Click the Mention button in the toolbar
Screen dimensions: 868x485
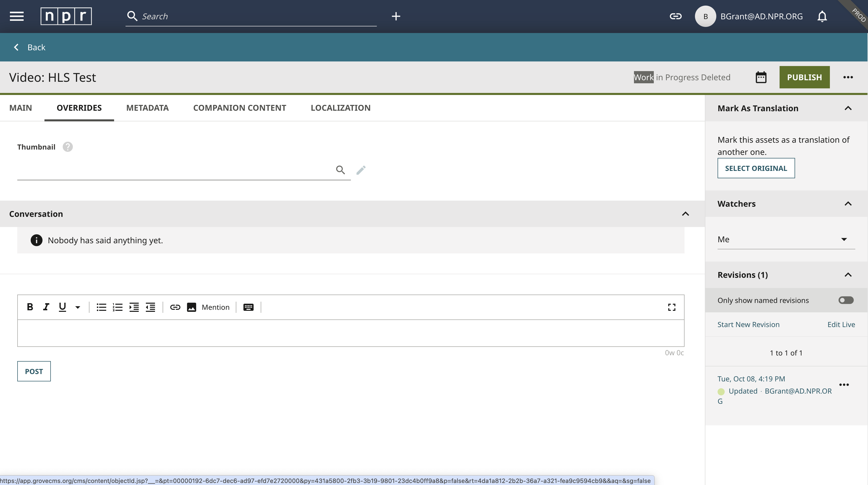point(215,307)
